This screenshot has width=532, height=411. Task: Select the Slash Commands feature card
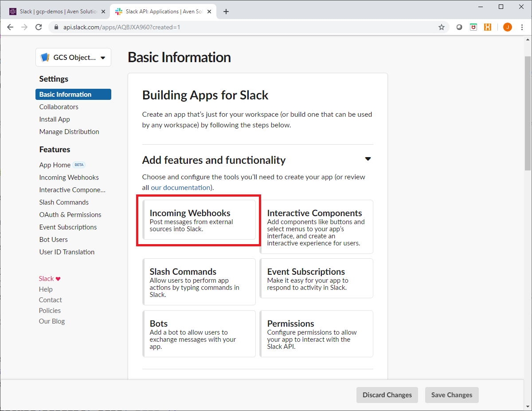point(199,282)
